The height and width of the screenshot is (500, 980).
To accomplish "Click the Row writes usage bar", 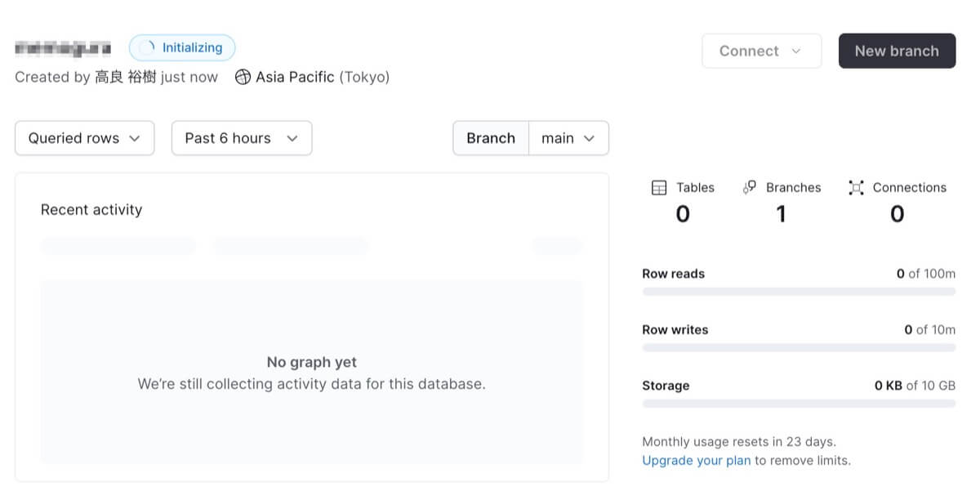I will click(799, 348).
